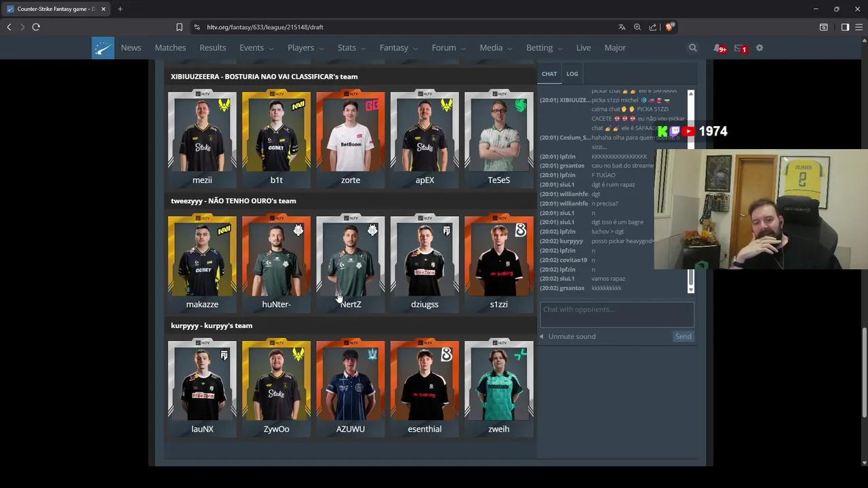868x488 pixels.
Task: Click the site info icon before URL
Action: [x=197, y=27]
